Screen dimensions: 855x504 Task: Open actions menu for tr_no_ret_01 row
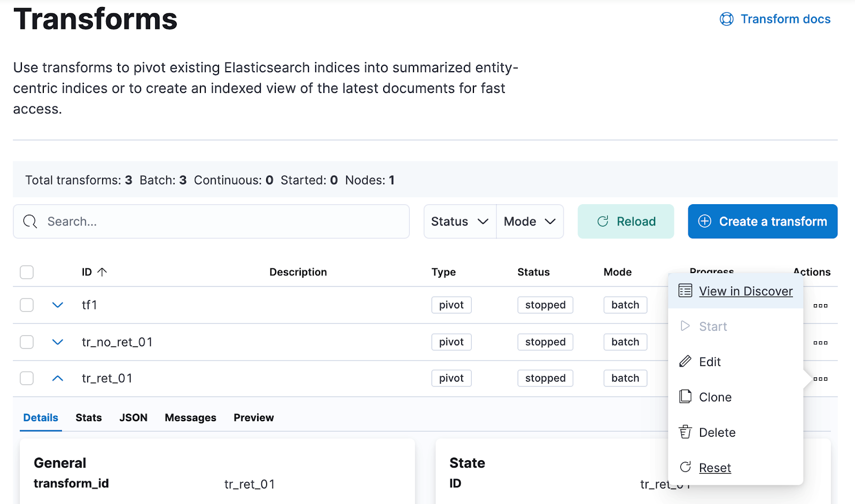click(820, 343)
